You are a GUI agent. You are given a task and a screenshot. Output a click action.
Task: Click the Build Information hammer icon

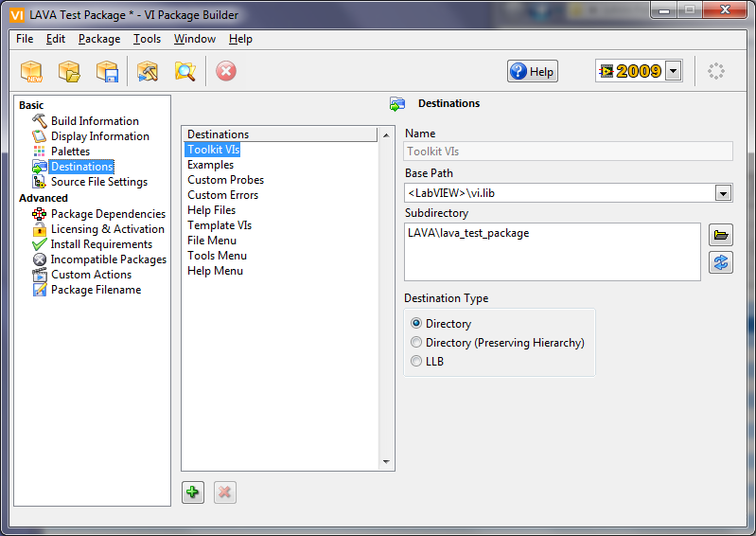(39, 120)
